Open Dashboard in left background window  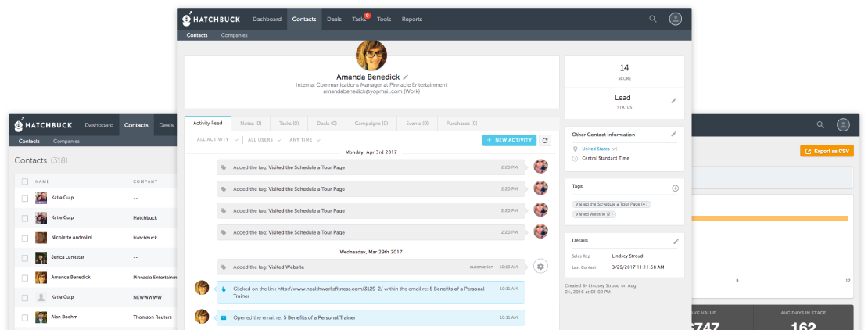pos(99,125)
